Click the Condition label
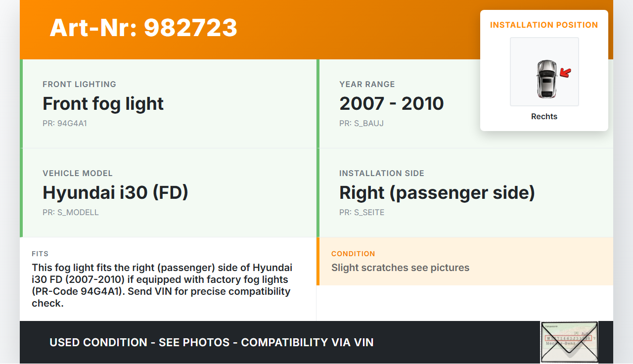 353,254
